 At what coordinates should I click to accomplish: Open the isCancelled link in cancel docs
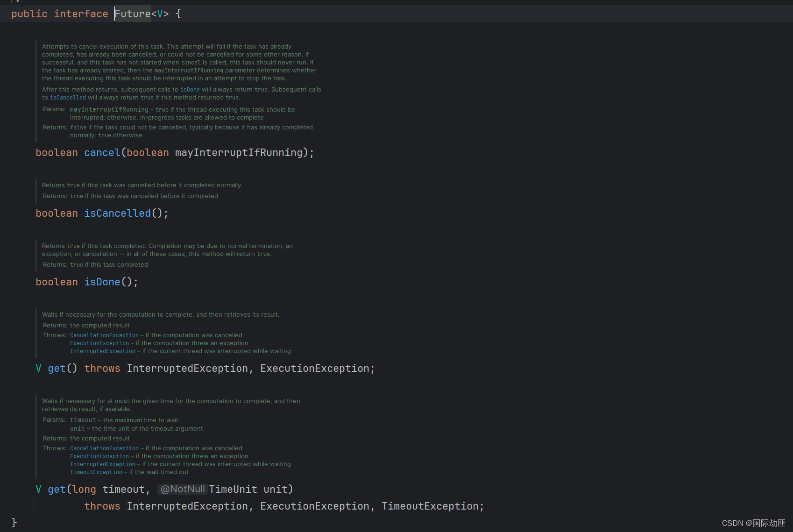[68, 98]
